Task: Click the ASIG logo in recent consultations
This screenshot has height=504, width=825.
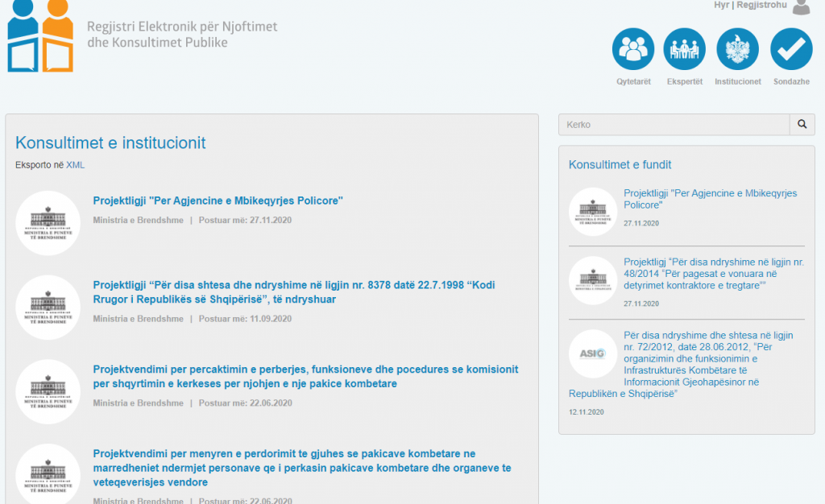Action: [x=593, y=353]
